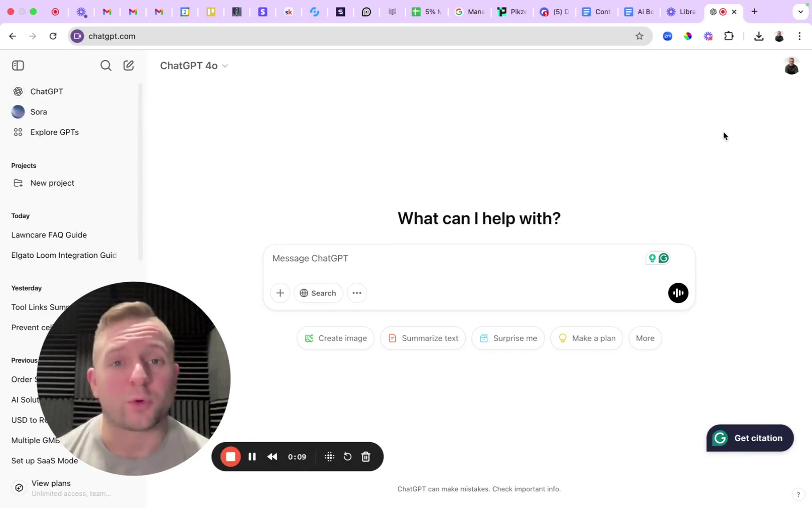The image size is (812, 508).
Task: Click the Grammarly icon in the message box
Action: [x=664, y=258]
